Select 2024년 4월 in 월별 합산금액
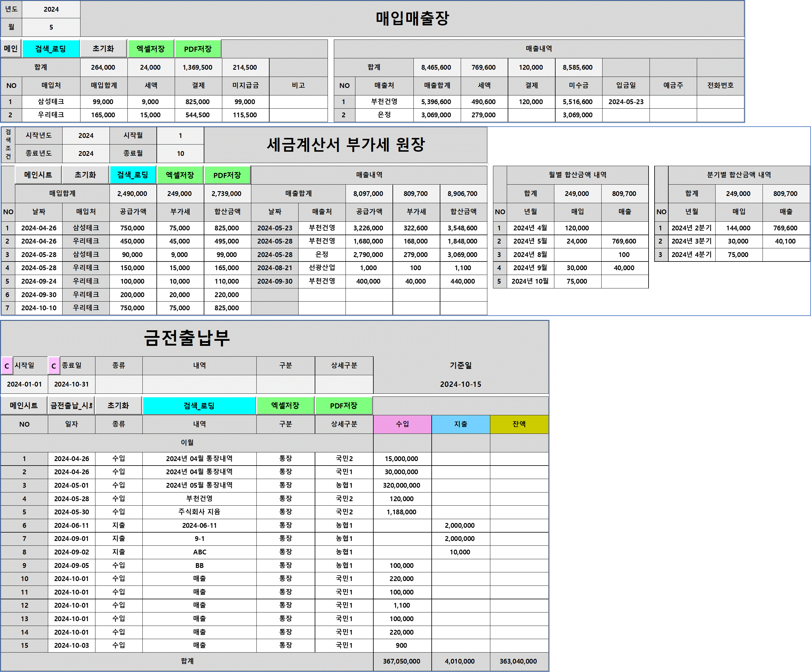Image resolution: width=811 pixels, height=672 pixels. click(x=530, y=228)
